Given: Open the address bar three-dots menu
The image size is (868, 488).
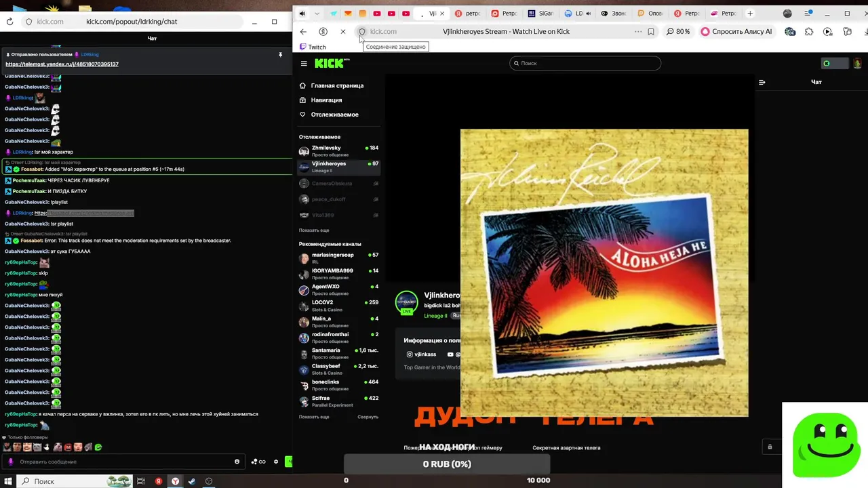Looking at the screenshot, I should coord(638,31).
